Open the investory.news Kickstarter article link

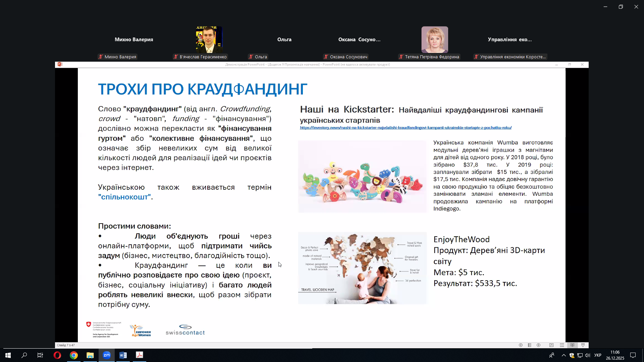coord(406,128)
